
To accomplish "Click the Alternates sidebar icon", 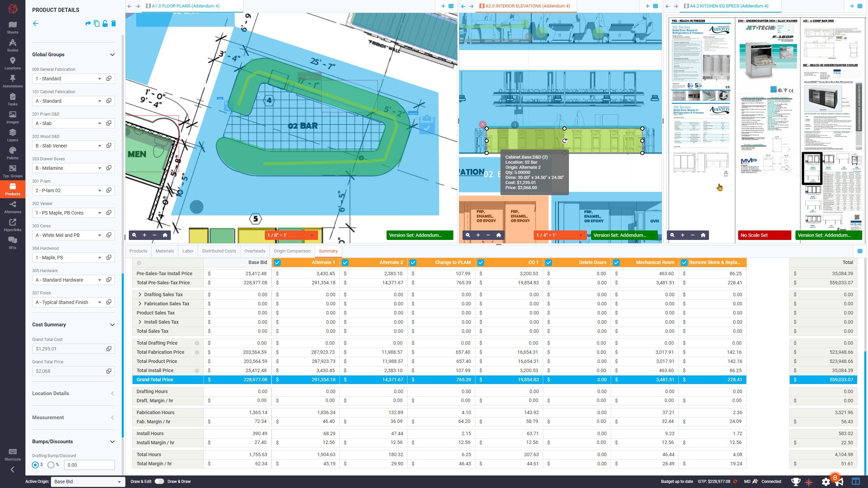I will pos(13,207).
